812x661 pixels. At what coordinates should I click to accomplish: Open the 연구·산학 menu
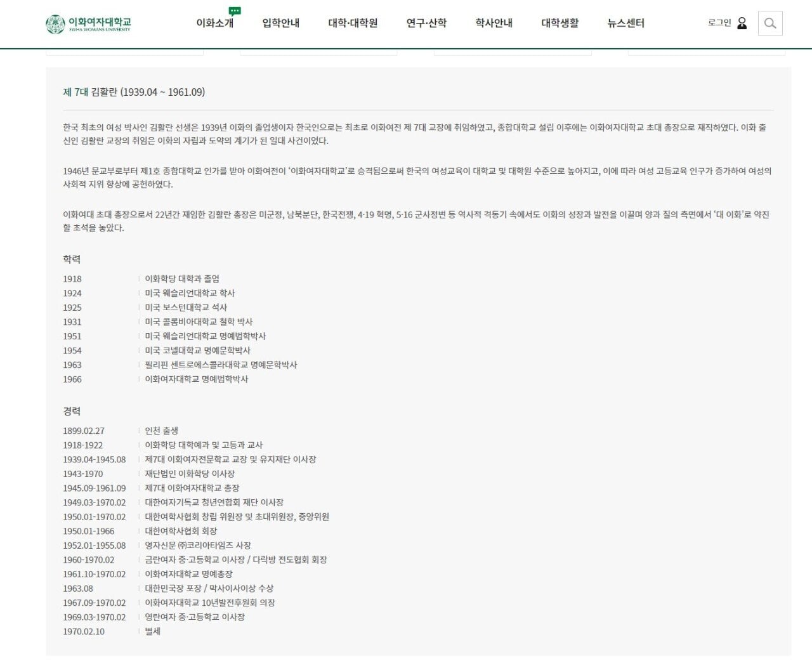[426, 23]
